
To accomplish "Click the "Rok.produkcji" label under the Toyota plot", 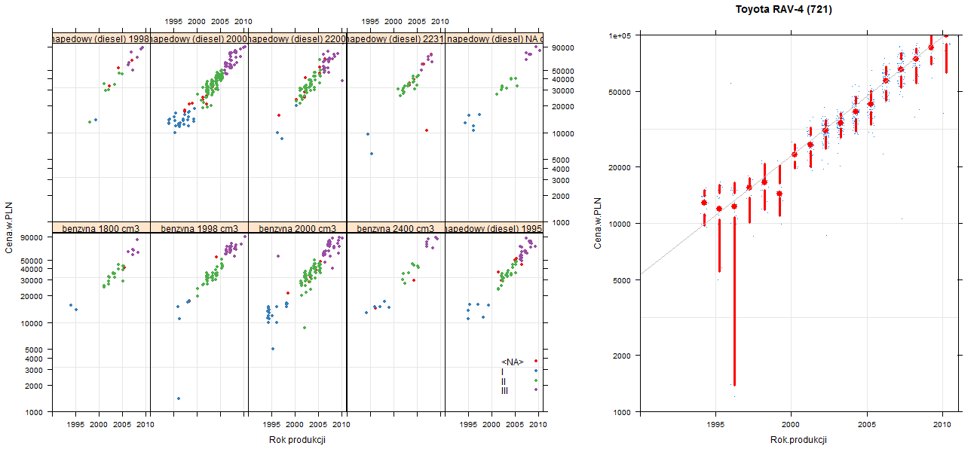I will click(x=799, y=440).
